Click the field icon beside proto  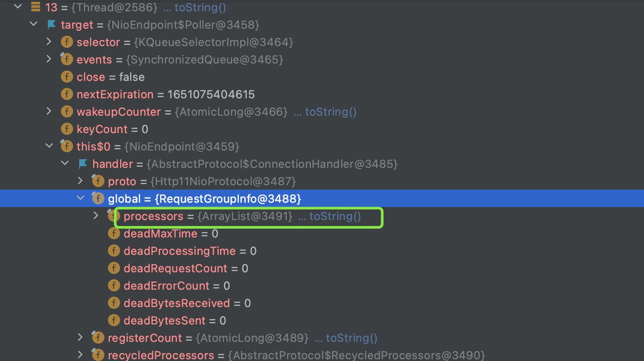pos(98,181)
